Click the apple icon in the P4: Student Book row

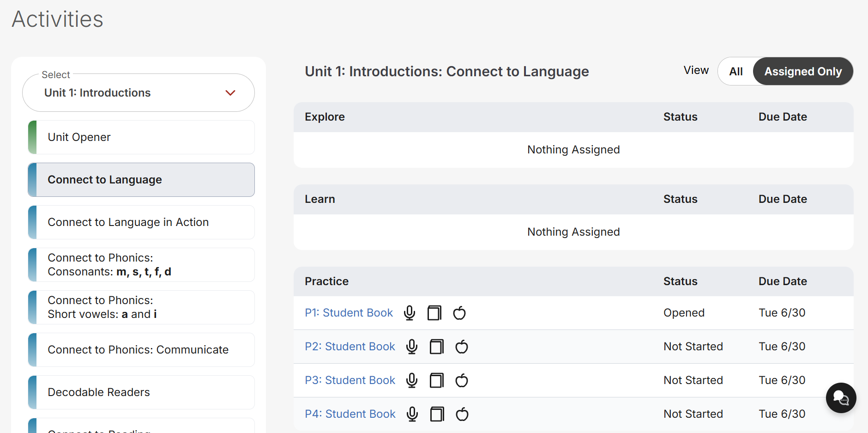pos(462,414)
